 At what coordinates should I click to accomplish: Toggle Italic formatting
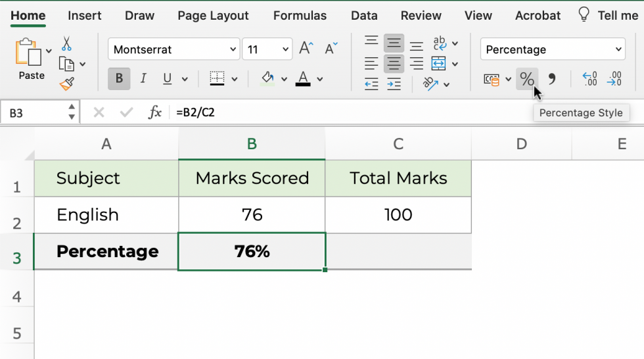(143, 79)
